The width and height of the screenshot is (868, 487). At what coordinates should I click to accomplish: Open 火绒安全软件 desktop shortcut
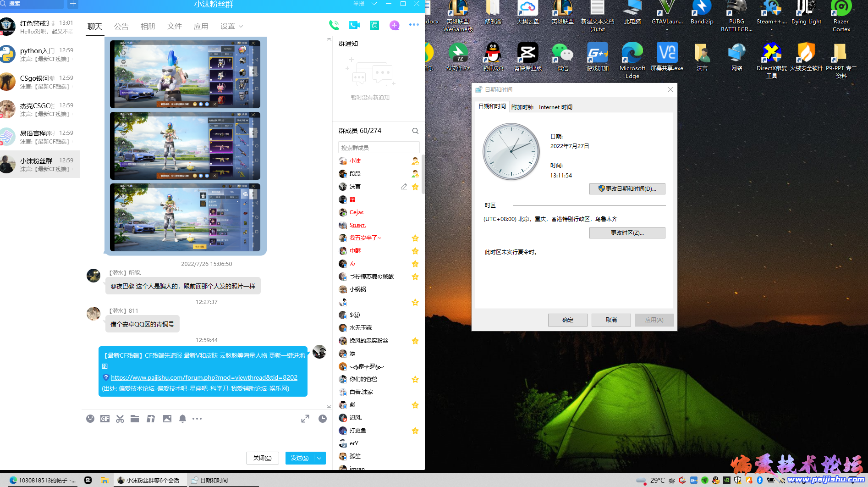[x=807, y=57]
